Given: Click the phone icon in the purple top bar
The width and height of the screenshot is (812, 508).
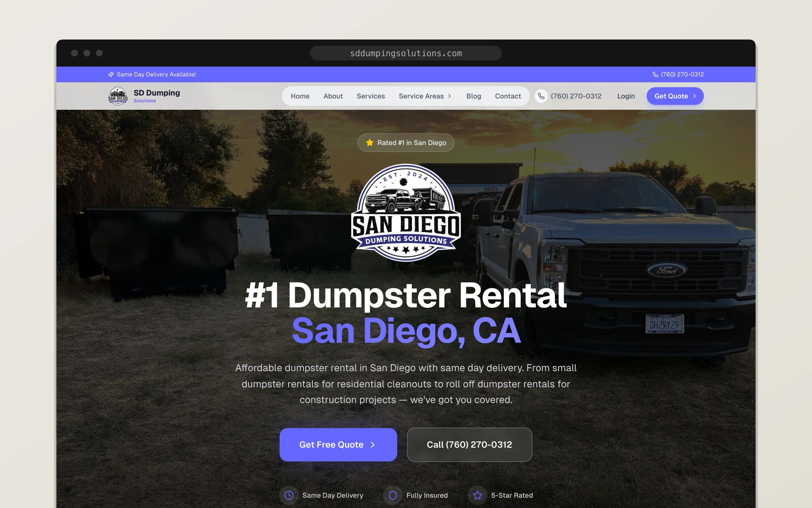Looking at the screenshot, I should [x=655, y=74].
